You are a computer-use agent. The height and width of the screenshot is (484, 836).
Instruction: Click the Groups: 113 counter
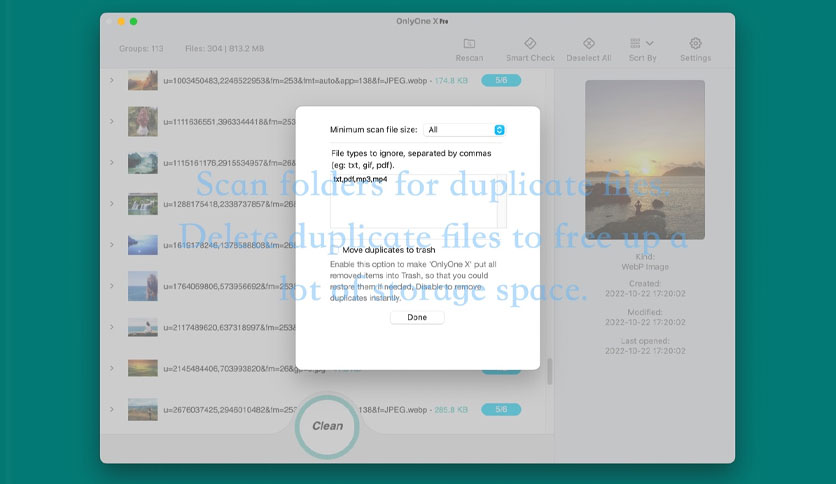[x=141, y=49]
